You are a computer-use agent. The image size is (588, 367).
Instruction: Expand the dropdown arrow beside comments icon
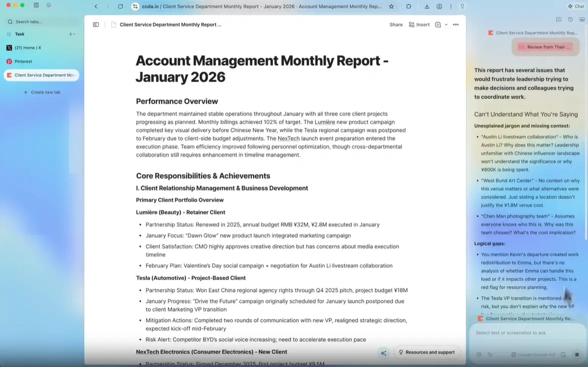coord(446,25)
